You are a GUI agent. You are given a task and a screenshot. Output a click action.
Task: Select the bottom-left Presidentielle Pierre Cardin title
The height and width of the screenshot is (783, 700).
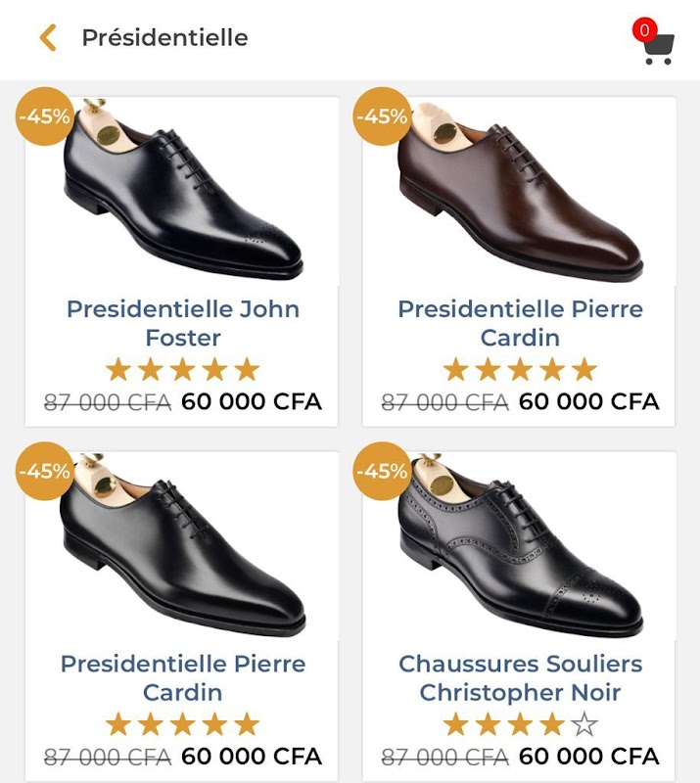click(x=183, y=677)
